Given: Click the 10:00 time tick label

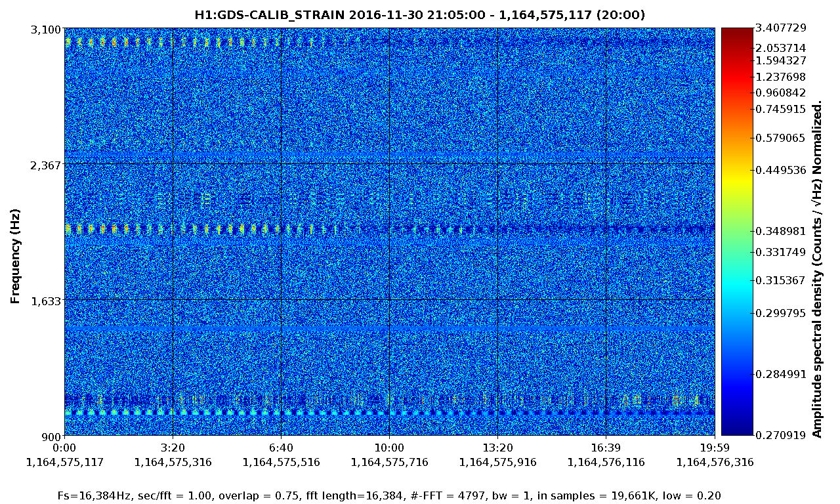Looking at the screenshot, I should pos(389,448).
